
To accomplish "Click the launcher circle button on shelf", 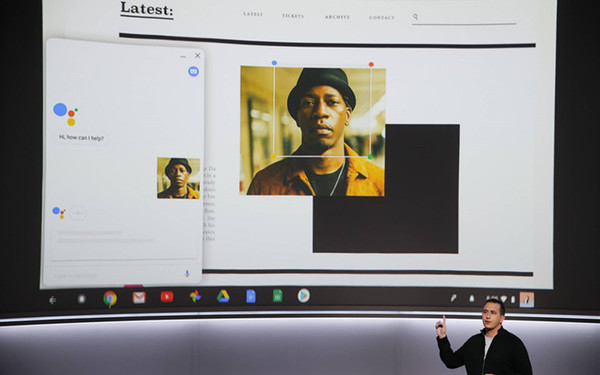I will [82, 299].
